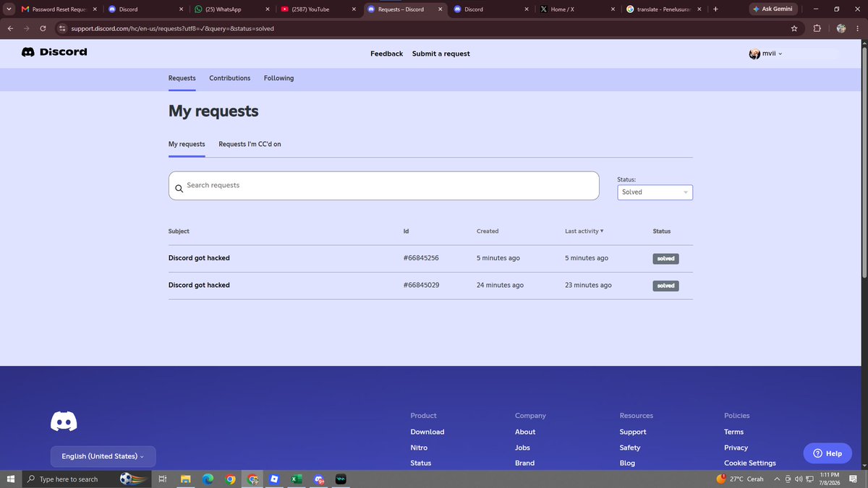The height and width of the screenshot is (488, 868).
Task: Click the Terms footer link
Action: click(x=733, y=432)
